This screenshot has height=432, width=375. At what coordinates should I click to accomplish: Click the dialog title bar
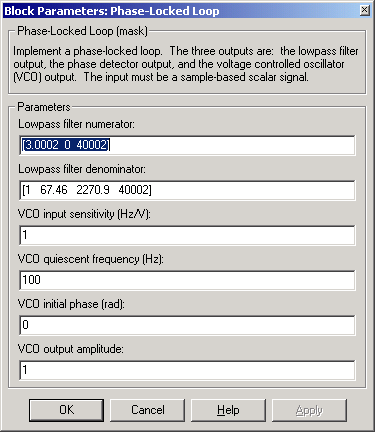click(x=180, y=11)
